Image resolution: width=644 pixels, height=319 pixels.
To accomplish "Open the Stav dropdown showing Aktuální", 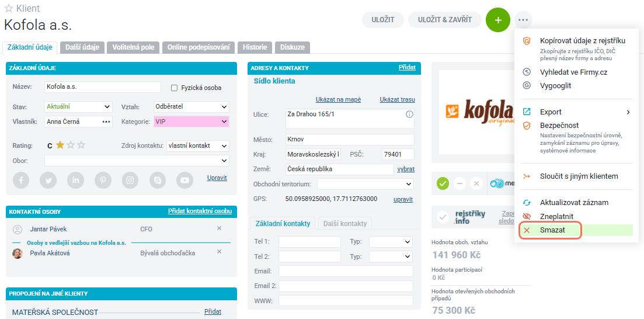I will point(78,107).
